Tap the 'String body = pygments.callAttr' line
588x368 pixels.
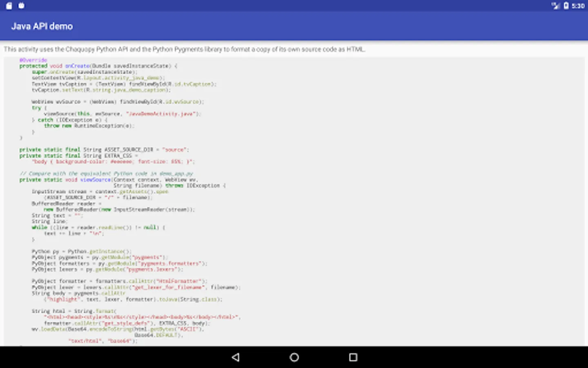click(x=79, y=293)
